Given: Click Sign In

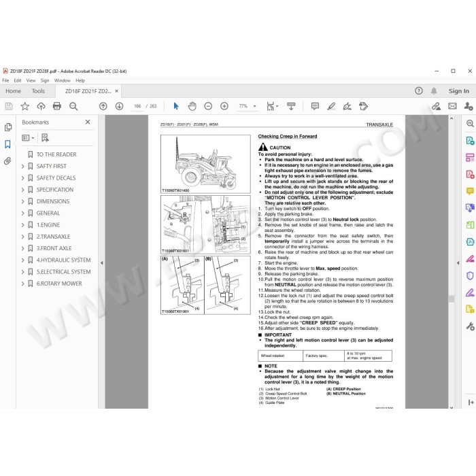Looking at the screenshot, I should coord(459,91).
